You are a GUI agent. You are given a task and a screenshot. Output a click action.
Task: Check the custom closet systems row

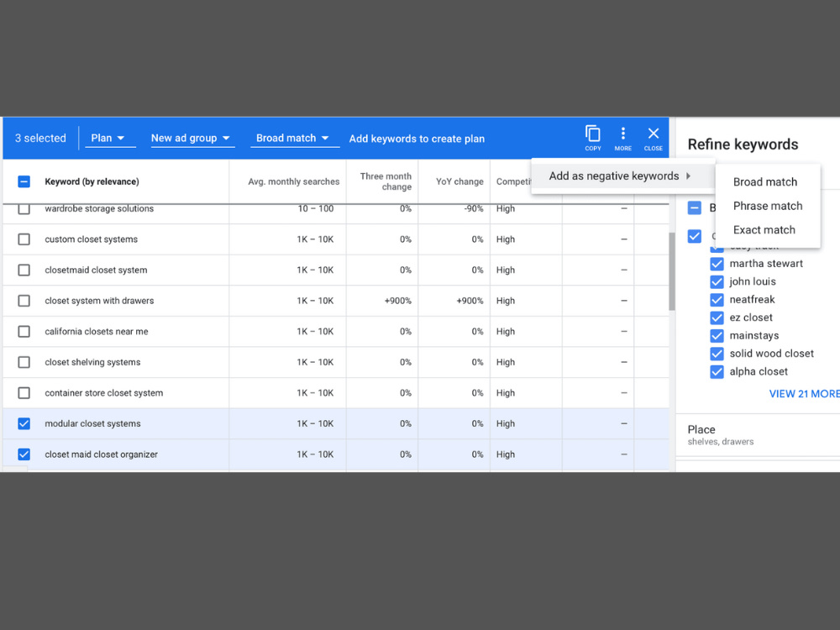tap(24, 239)
